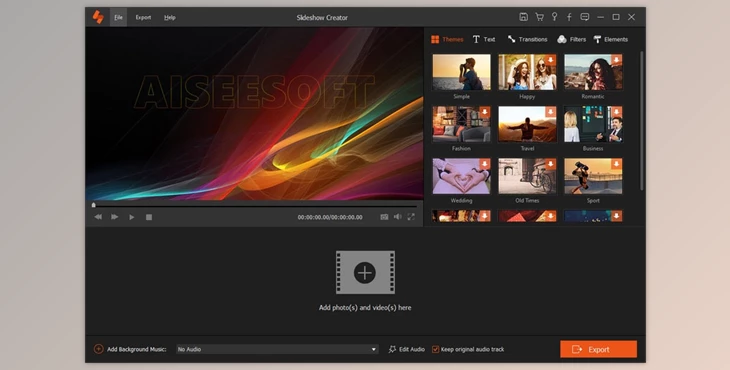Click the orange Export button
730x370 pixels.
tap(598, 350)
